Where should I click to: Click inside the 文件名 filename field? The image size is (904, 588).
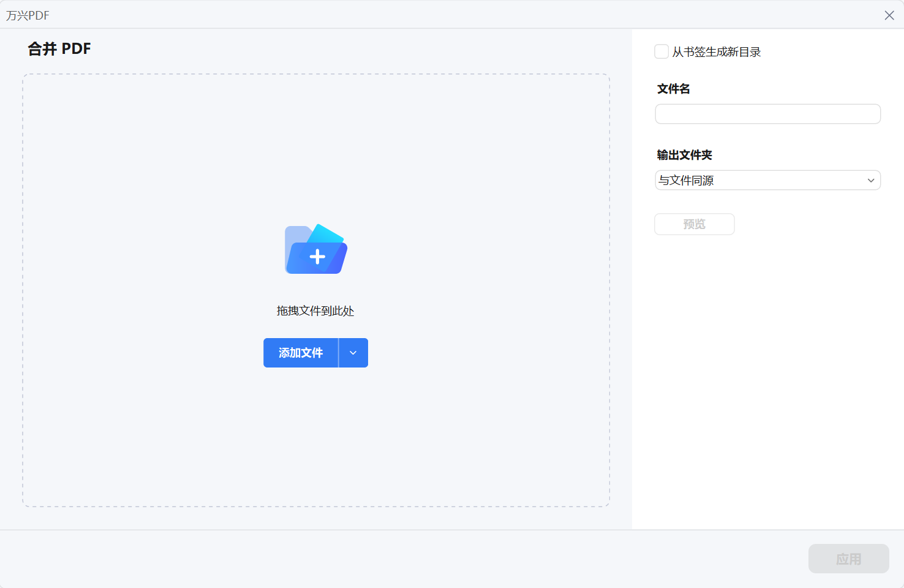[x=767, y=114]
